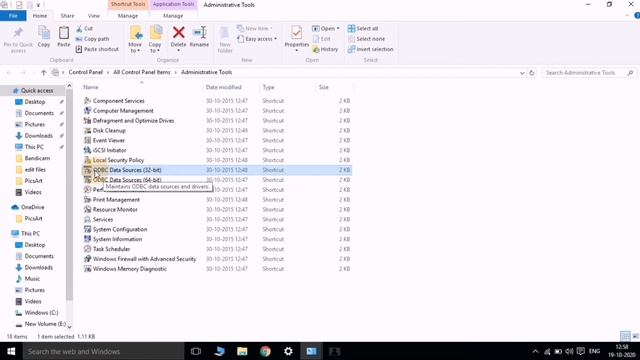Click the Paste shortcut command
This screenshot has width=640, height=360.
coord(97,49)
